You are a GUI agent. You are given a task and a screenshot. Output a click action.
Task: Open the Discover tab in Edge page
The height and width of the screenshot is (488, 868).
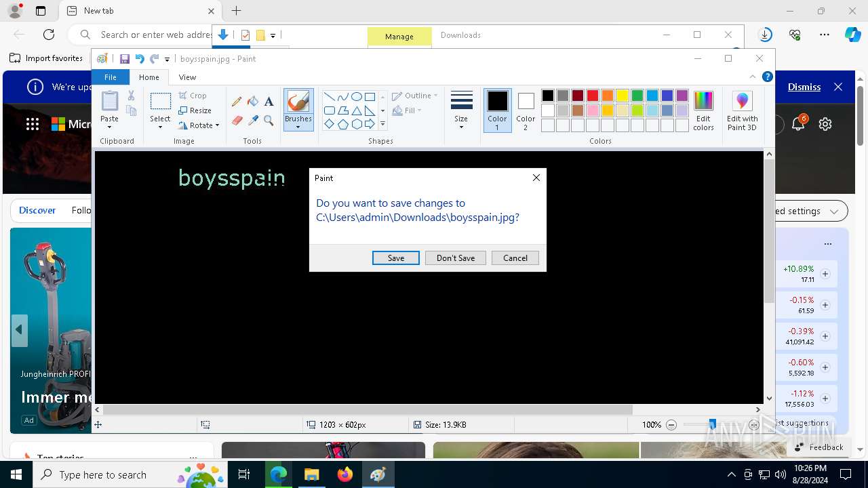(x=37, y=210)
